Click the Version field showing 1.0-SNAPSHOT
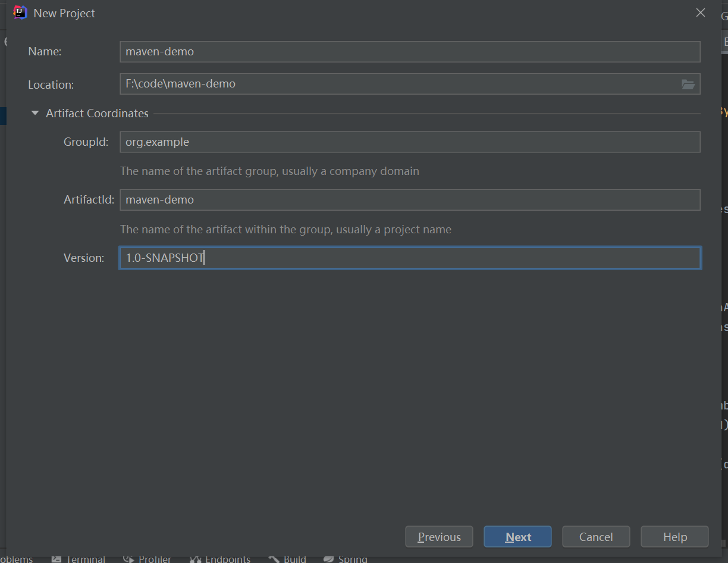This screenshot has height=563, width=728. (410, 258)
